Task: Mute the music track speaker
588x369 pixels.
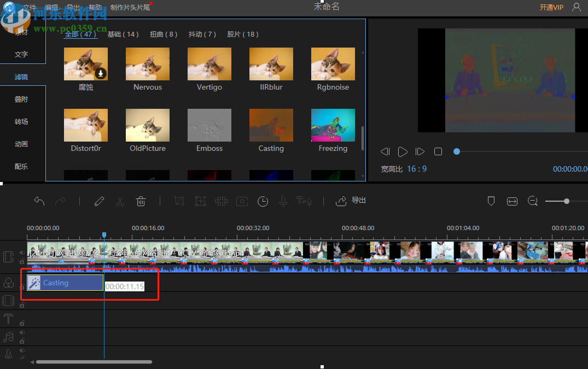Action: 22,332
